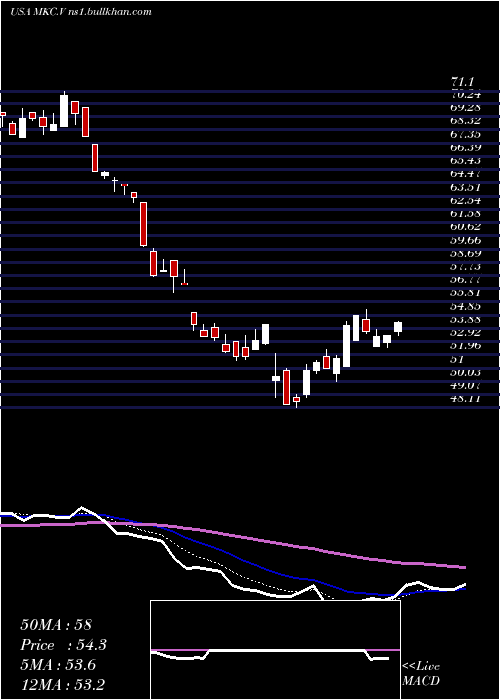Click the 51.96 price level label
This screenshot has width=500, height=700.
pos(466,345)
